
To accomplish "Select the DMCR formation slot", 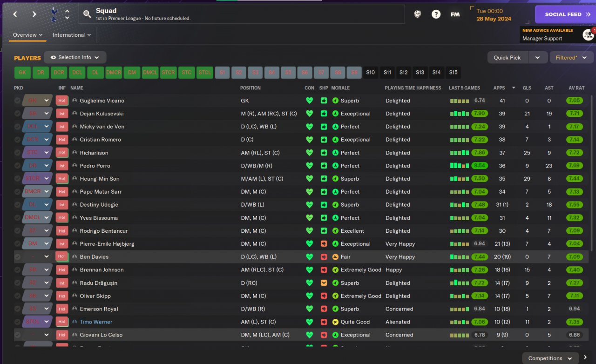I will 114,73.
